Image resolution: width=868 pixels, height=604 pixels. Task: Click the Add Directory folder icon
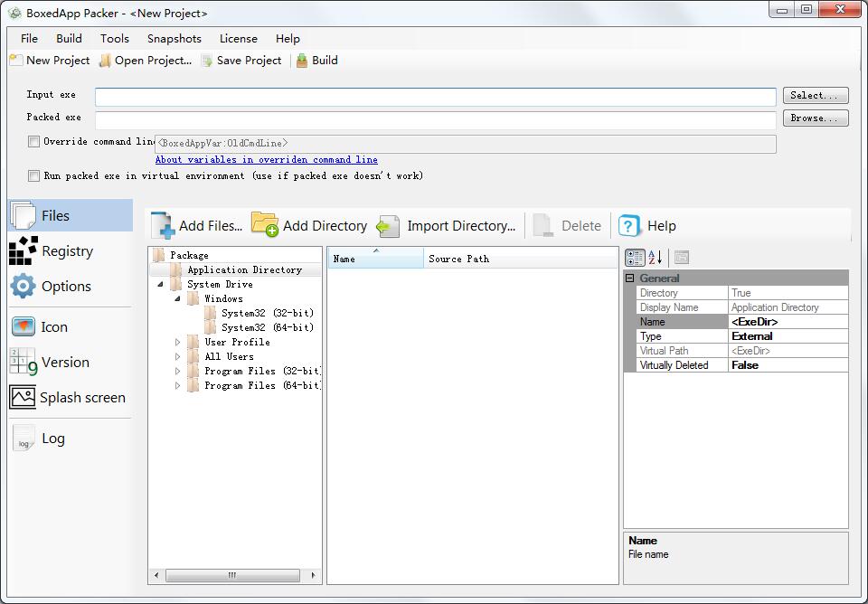pyautogui.click(x=265, y=225)
